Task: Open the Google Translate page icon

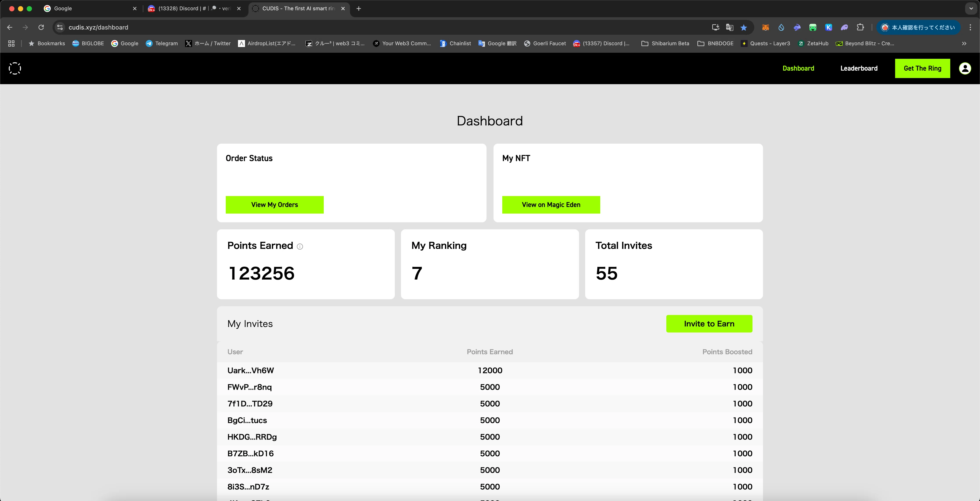Action: click(x=730, y=27)
